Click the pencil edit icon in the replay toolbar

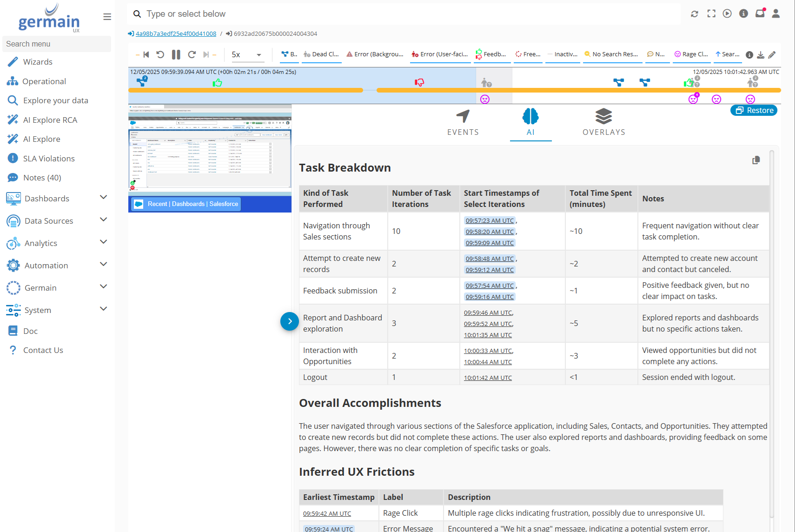coord(772,55)
